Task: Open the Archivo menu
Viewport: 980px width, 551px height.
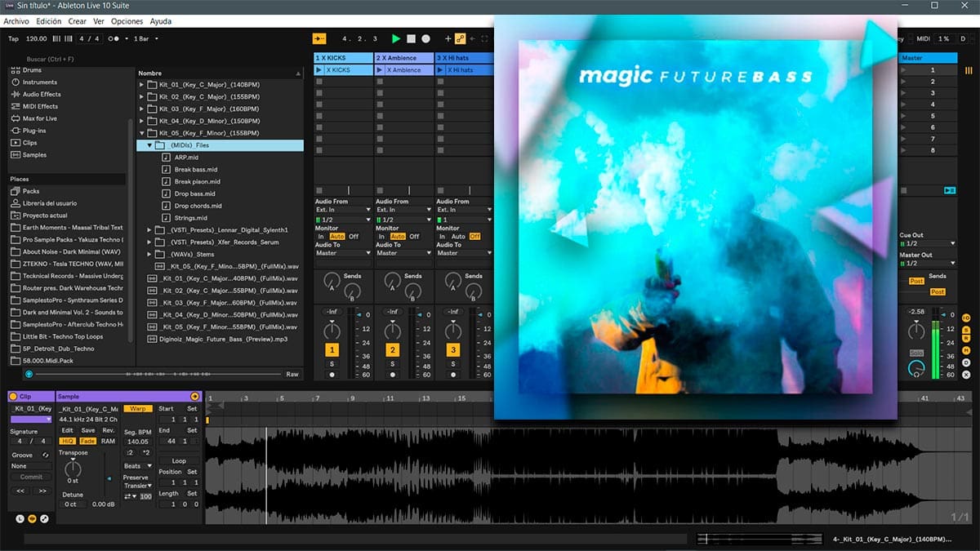Action: [x=17, y=21]
